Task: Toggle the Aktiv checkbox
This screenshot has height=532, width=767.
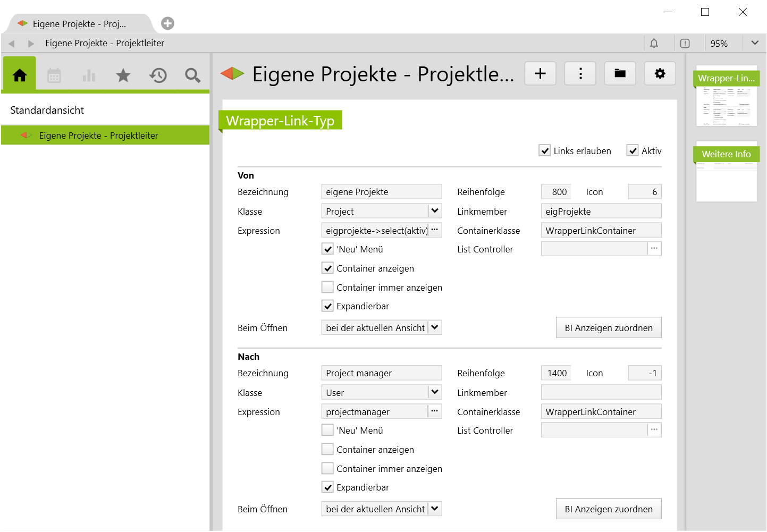Action: tap(633, 151)
